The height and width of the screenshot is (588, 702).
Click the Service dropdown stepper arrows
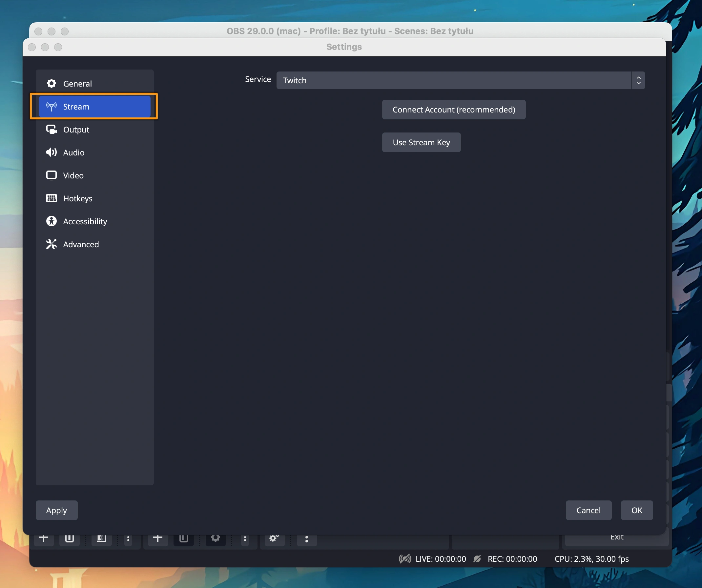(638, 80)
